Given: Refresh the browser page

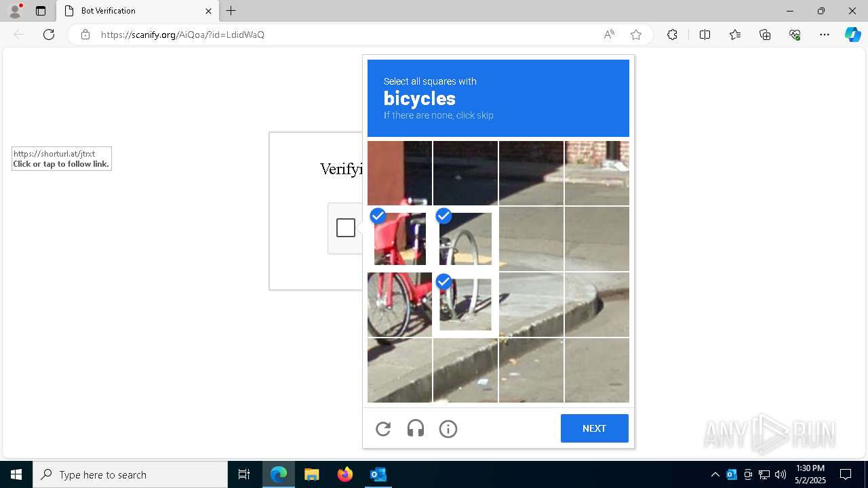Looking at the screenshot, I should (49, 35).
